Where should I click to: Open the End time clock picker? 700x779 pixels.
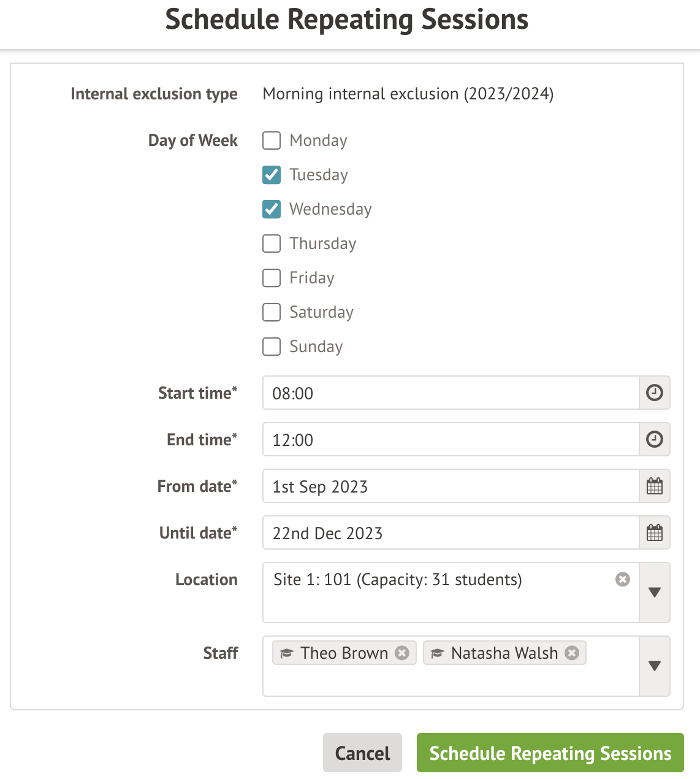pyautogui.click(x=654, y=439)
